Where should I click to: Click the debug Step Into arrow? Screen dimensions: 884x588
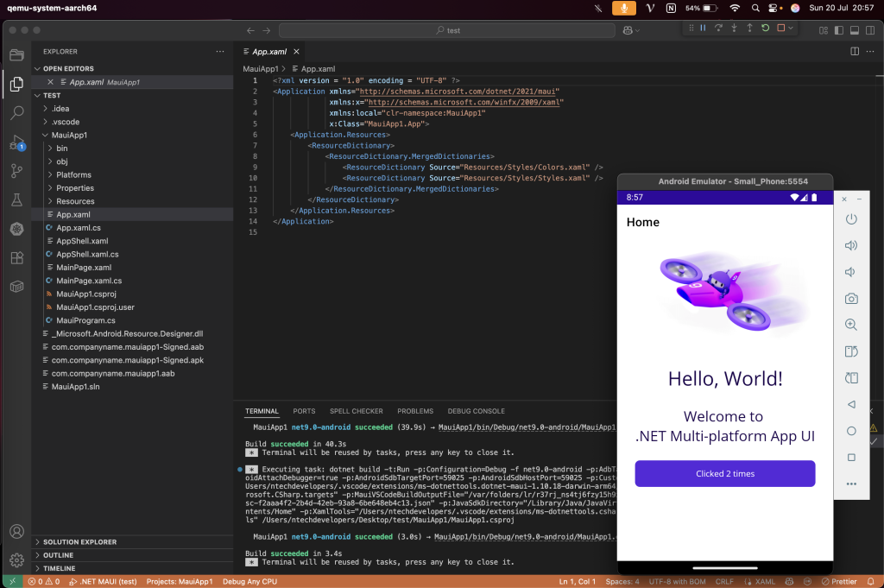coord(734,28)
